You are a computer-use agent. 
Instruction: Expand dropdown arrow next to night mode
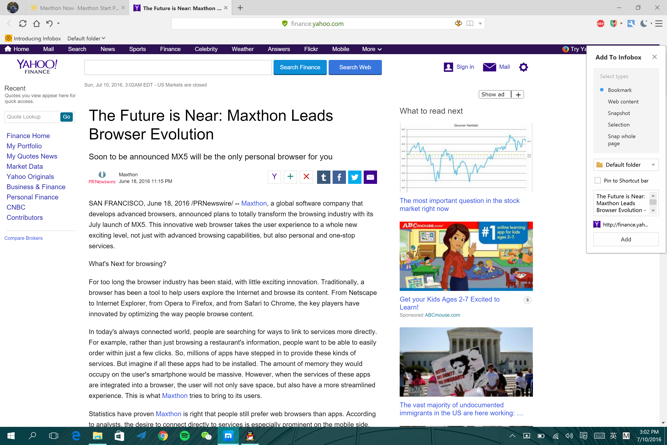(651, 24)
